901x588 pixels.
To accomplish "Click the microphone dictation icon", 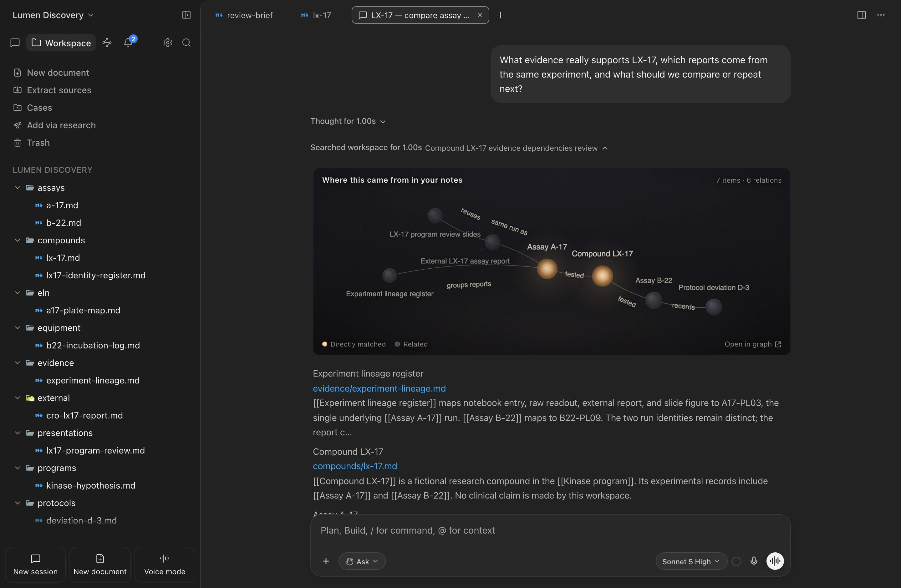I will coord(754,561).
